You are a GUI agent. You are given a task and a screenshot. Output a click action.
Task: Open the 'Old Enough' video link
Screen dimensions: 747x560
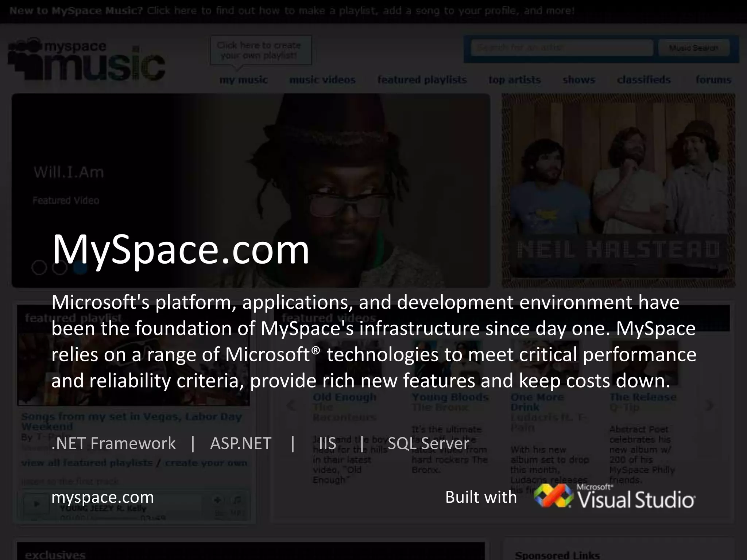pyautogui.click(x=344, y=397)
